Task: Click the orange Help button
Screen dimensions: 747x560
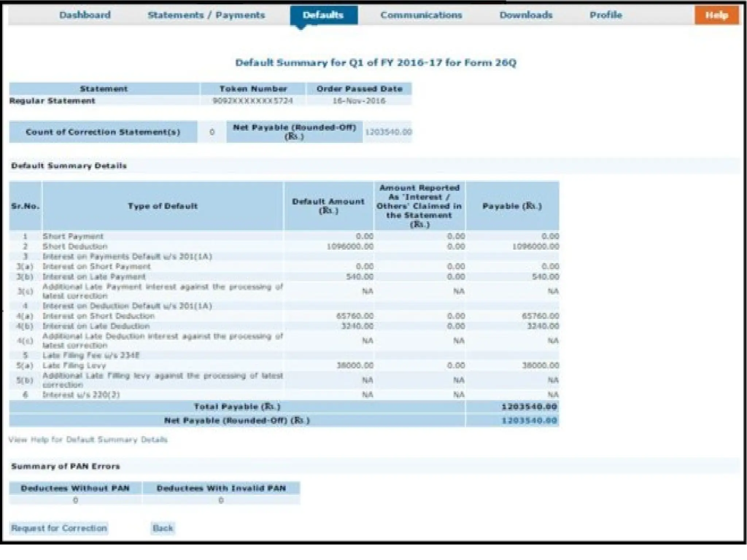Action: pyautogui.click(x=716, y=15)
